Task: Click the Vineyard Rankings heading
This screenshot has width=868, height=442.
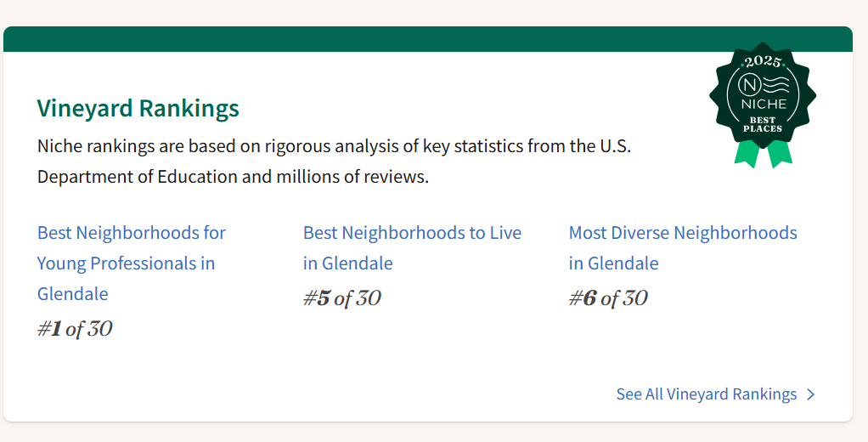Action: click(138, 108)
